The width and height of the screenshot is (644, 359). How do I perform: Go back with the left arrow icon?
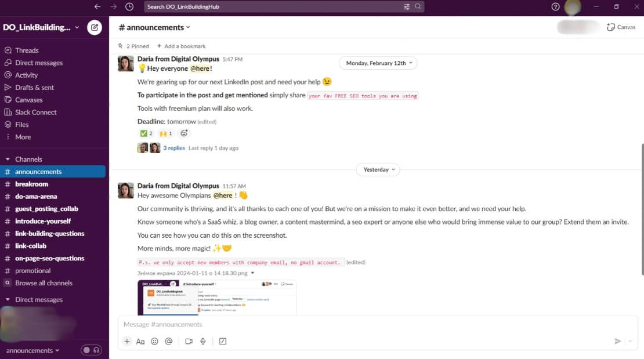click(x=97, y=6)
